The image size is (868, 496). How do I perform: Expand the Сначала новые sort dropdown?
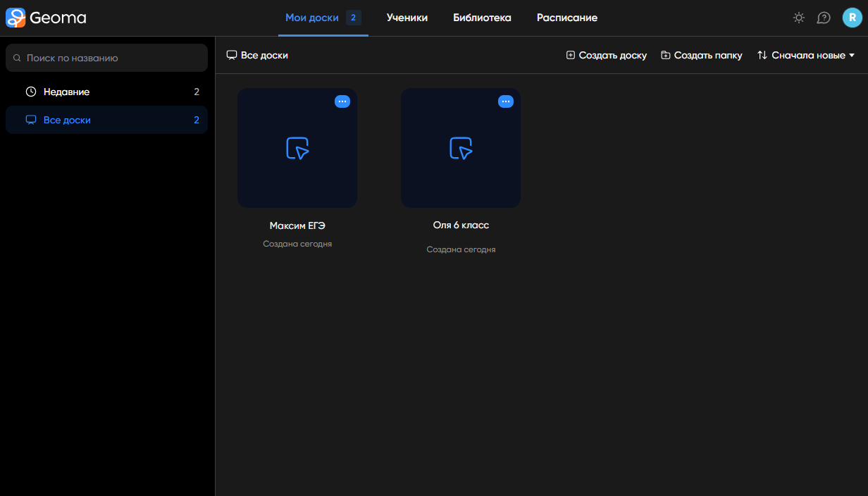pos(806,55)
